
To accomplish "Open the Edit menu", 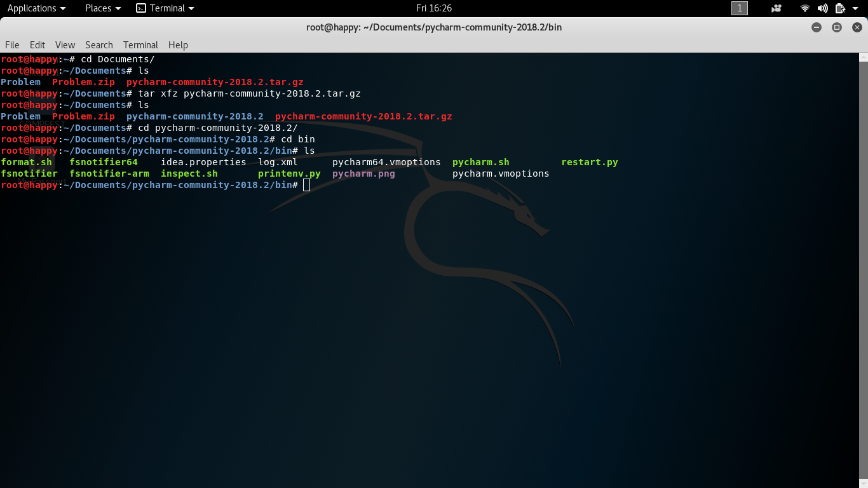I will 37,45.
